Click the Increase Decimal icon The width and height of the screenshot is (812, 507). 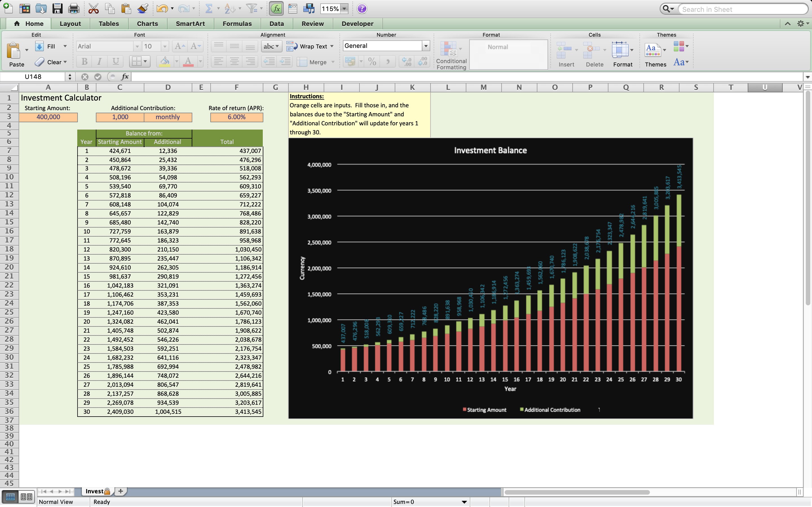[406, 61]
